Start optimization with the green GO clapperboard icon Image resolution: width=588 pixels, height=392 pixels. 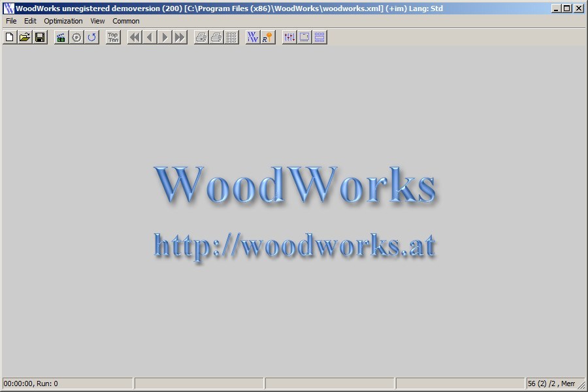click(x=61, y=37)
